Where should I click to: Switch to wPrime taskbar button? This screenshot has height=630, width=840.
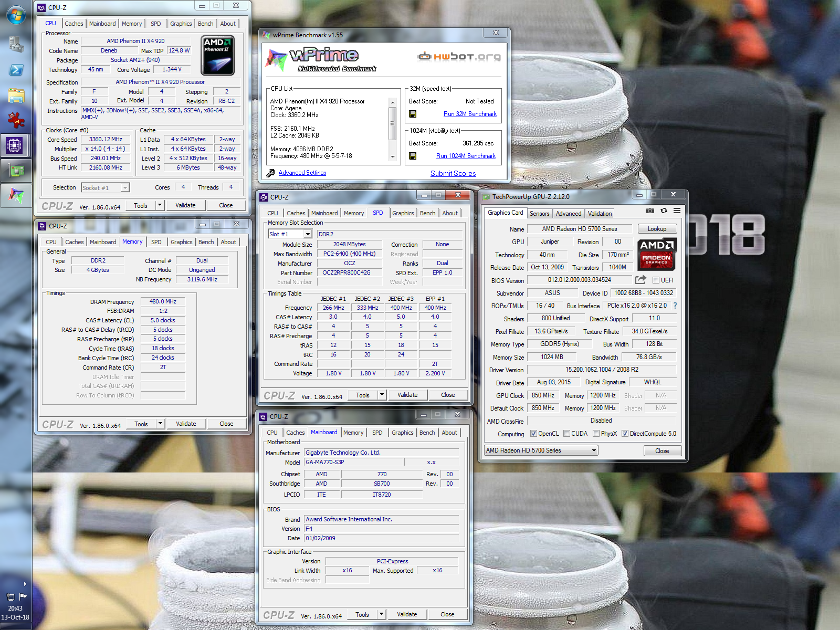16,195
